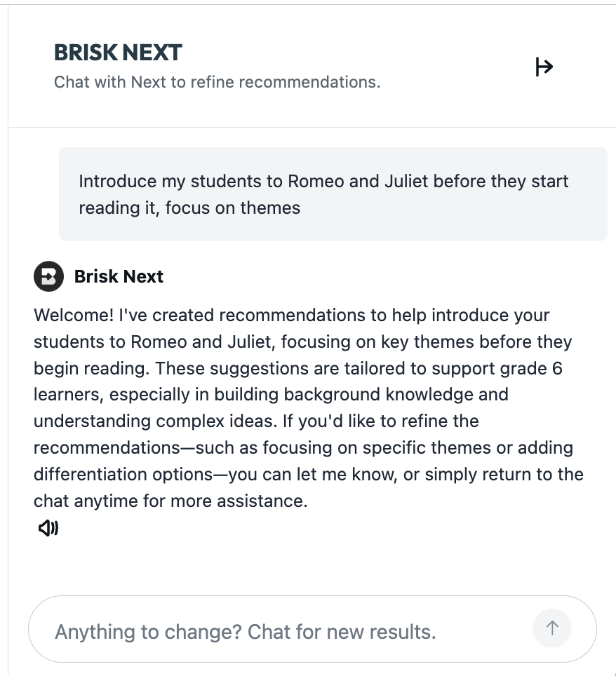Click the BRISK NEXT header title

click(x=118, y=53)
